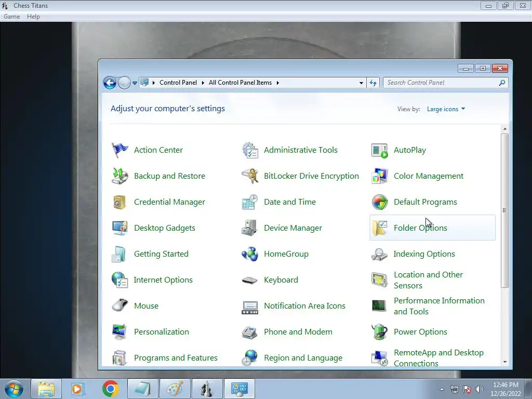Viewport: 532px width, 399px height.
Task: Open RemoteApp and Desktop Connections link
Action: pyautogui.click(x=438, y=358)
